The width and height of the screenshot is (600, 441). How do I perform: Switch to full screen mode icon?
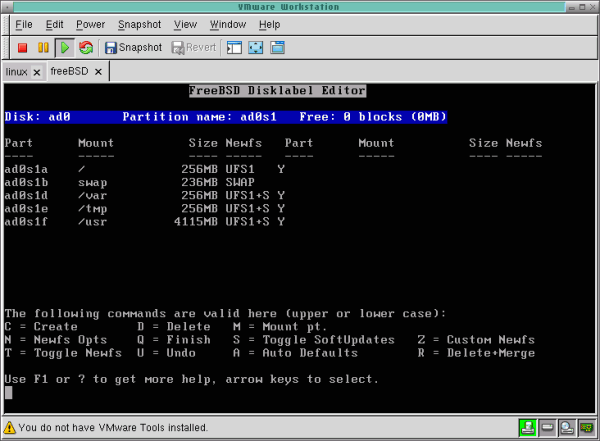point(256,48)
